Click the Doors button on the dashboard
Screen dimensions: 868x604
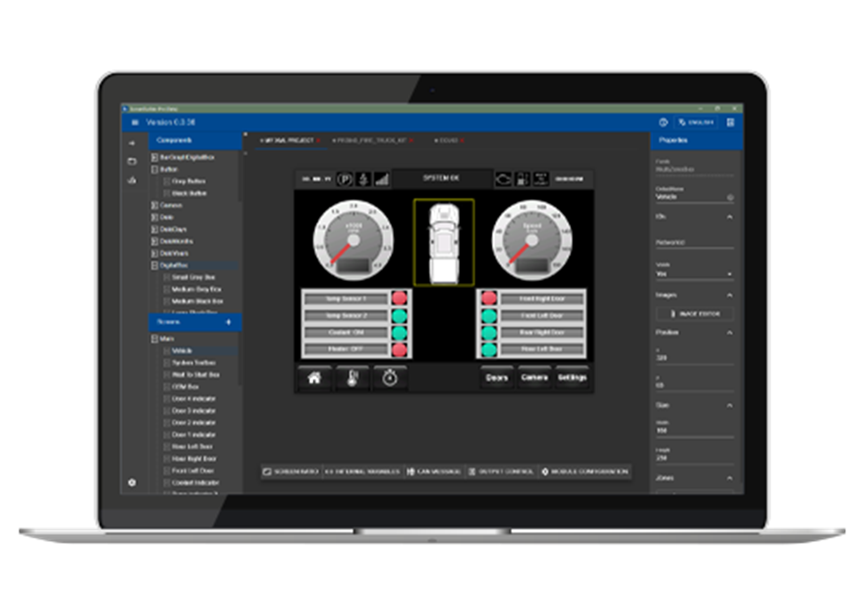(x=496, y=378)
